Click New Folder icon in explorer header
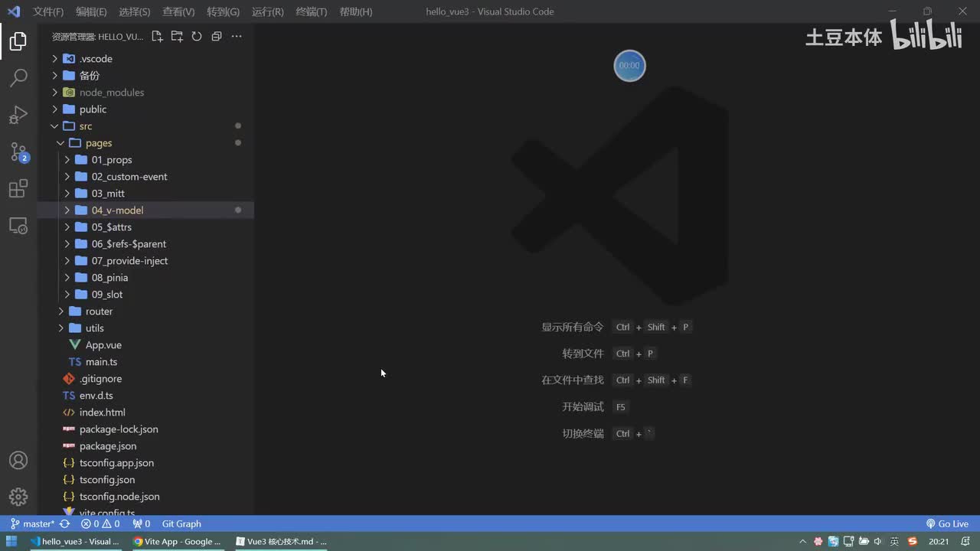Viewport: 980px width, 551px height. click(x=177, y=36)
